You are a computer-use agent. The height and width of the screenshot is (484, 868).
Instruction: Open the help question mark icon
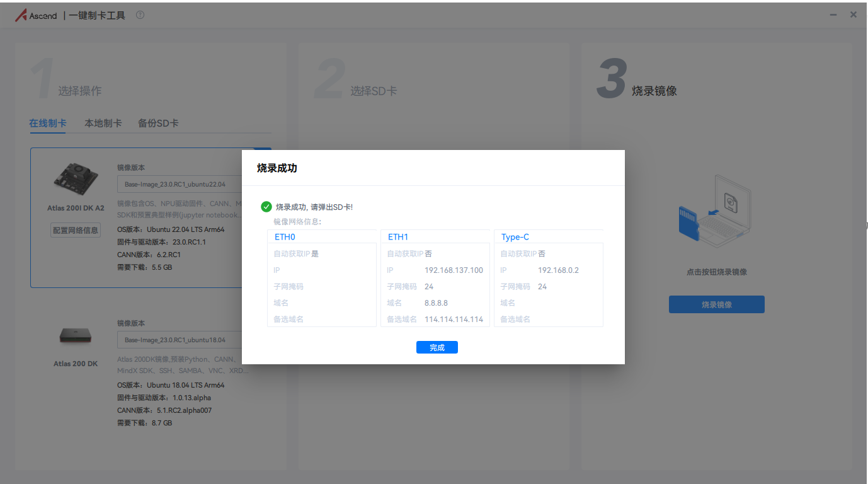coord(140,14)
